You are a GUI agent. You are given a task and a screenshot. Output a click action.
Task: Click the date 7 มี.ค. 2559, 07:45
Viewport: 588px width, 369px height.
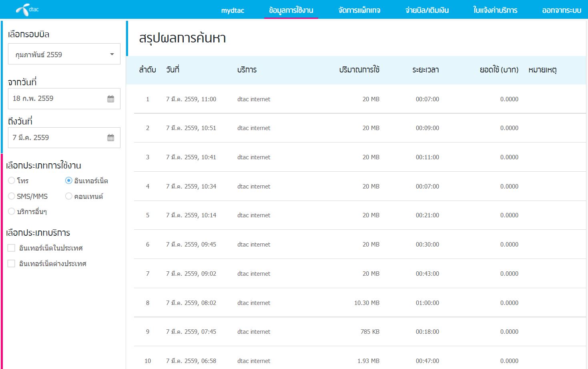click(x=191, y=332)
